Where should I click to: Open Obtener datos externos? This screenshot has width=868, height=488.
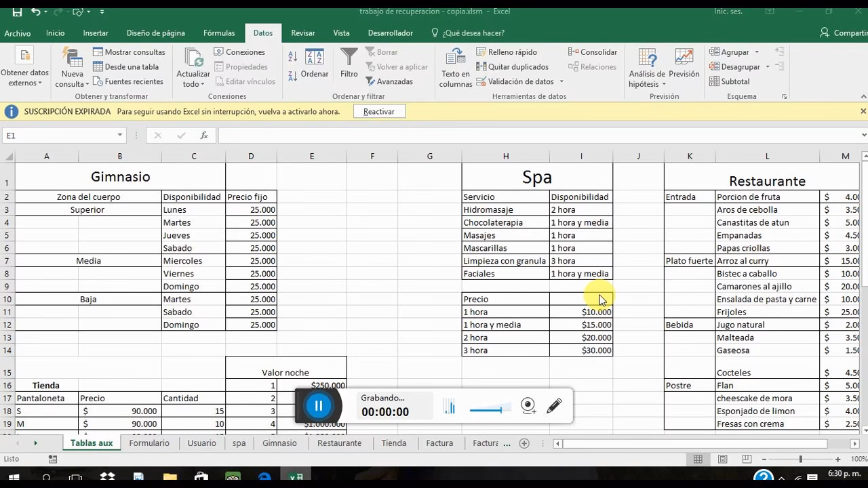(x=25, y=68)
